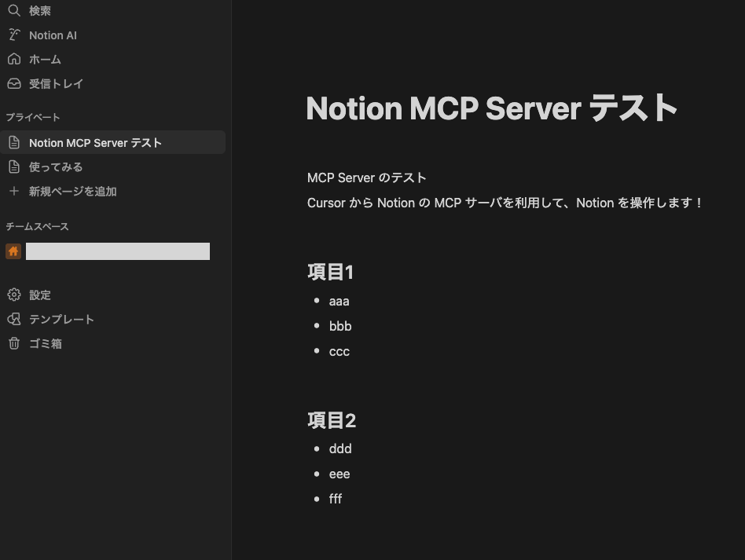Click the search magnifier icon

(x=14, y=10)
